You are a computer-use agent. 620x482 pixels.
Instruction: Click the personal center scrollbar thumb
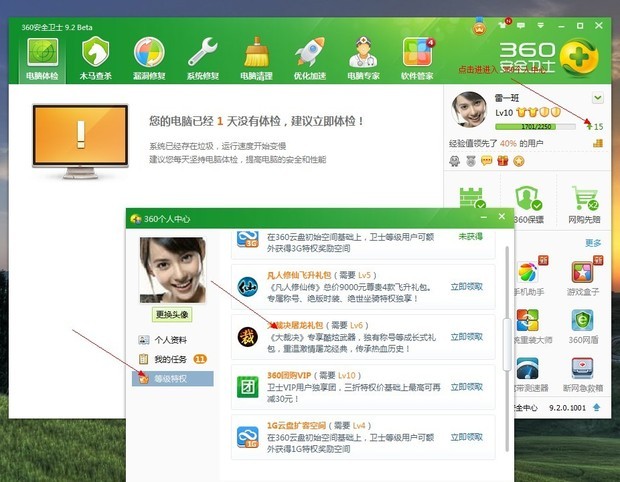(x=506, y=344)
